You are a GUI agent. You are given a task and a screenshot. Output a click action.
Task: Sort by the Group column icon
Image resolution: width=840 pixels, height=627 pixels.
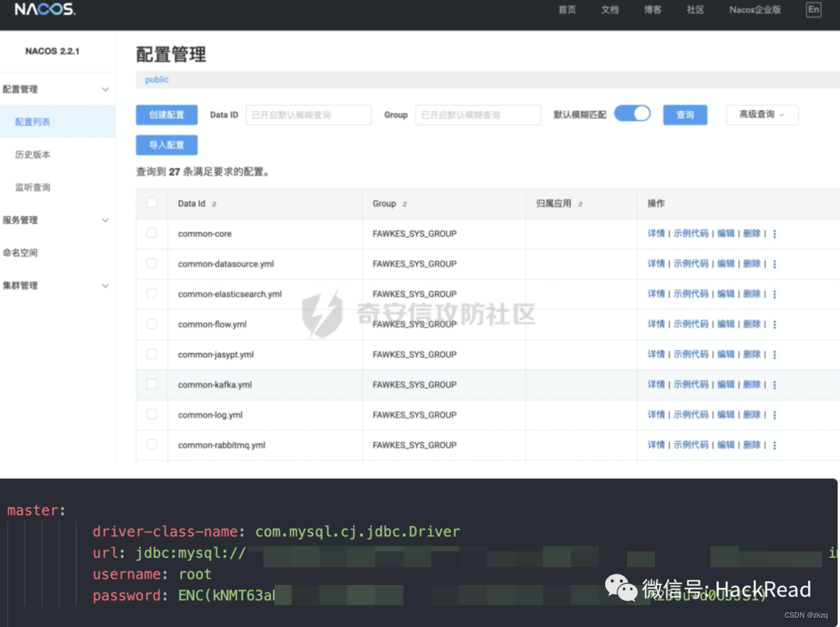pyautogui.click(x=404, y=204)
